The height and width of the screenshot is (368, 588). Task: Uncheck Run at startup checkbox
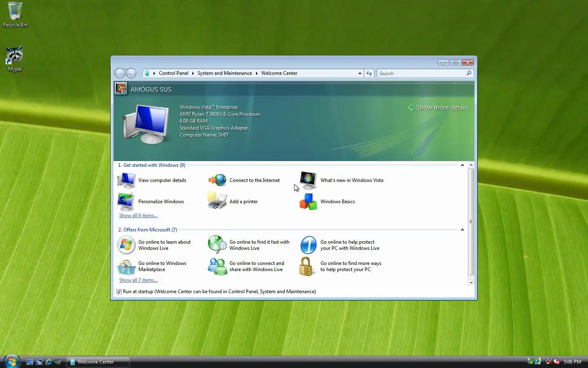click(119, 292)
